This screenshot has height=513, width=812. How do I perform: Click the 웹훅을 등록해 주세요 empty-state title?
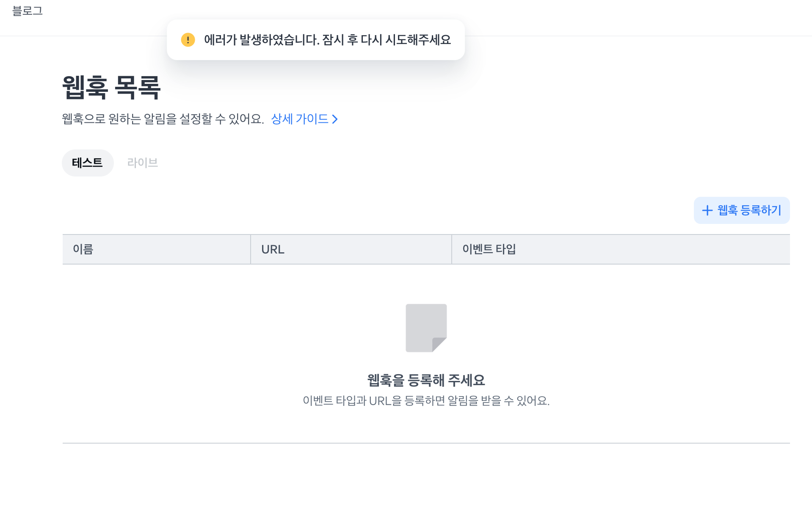(426, 380)
